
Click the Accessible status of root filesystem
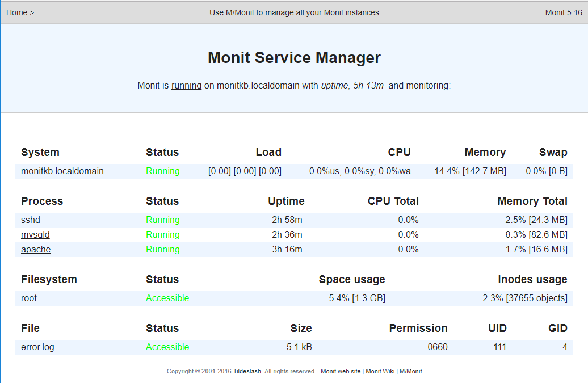coord(167,298)
